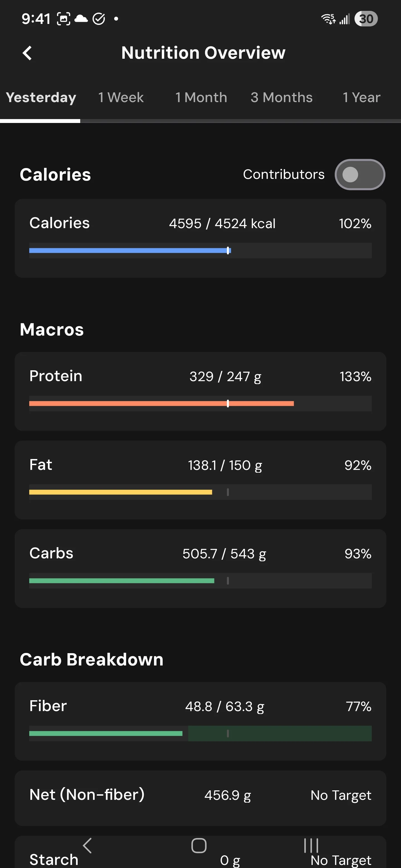Tap the back arrow in the header
Image resolution: width=401 pixels, height=868 pixels.
(27, 53)
